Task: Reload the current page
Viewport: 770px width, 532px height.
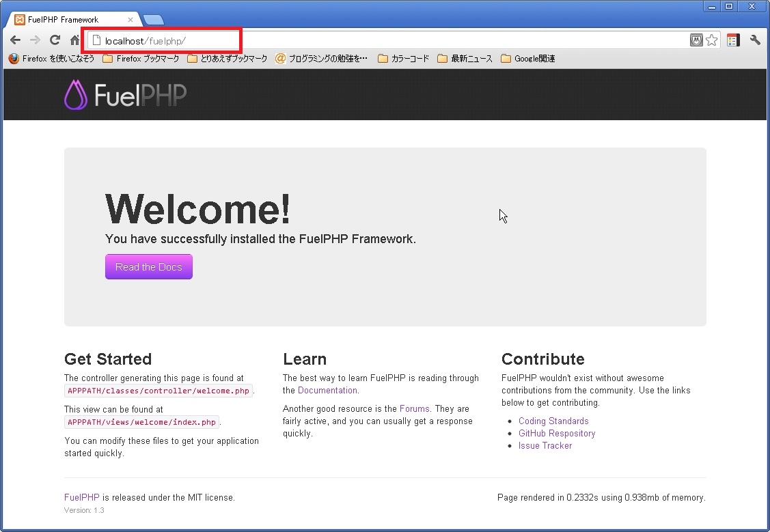Action: 55,40
